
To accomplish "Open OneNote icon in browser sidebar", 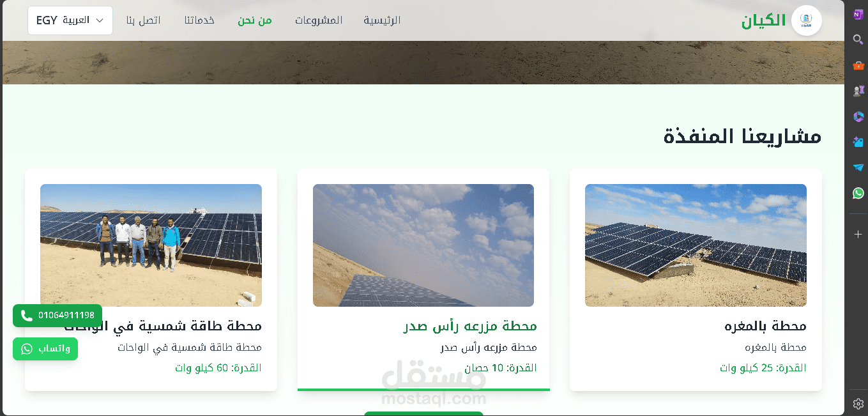I will pyautogui.click(x=858, y=14).
